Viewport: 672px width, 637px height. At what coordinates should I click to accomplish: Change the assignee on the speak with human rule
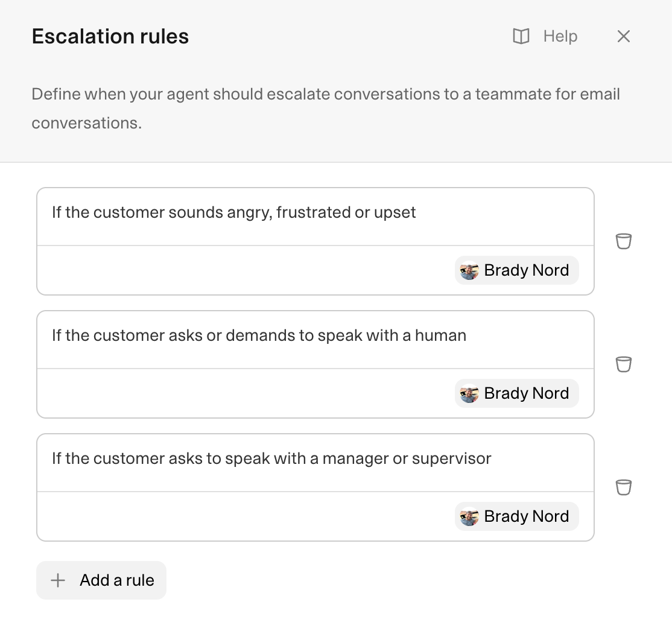[x=517, y=393]
